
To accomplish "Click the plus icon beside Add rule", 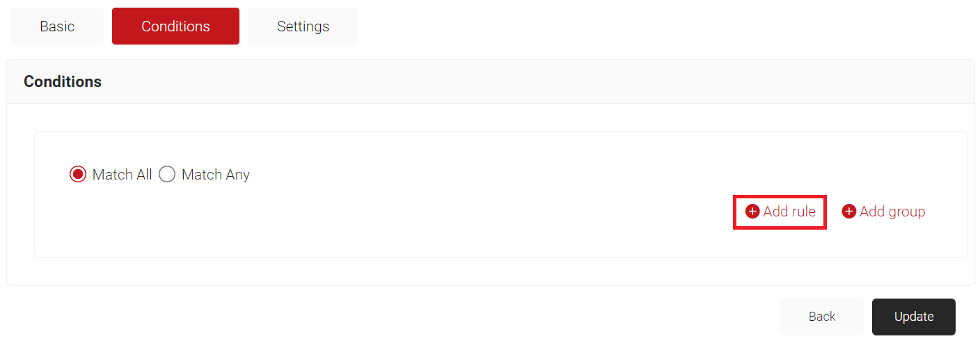I will 752,212.
